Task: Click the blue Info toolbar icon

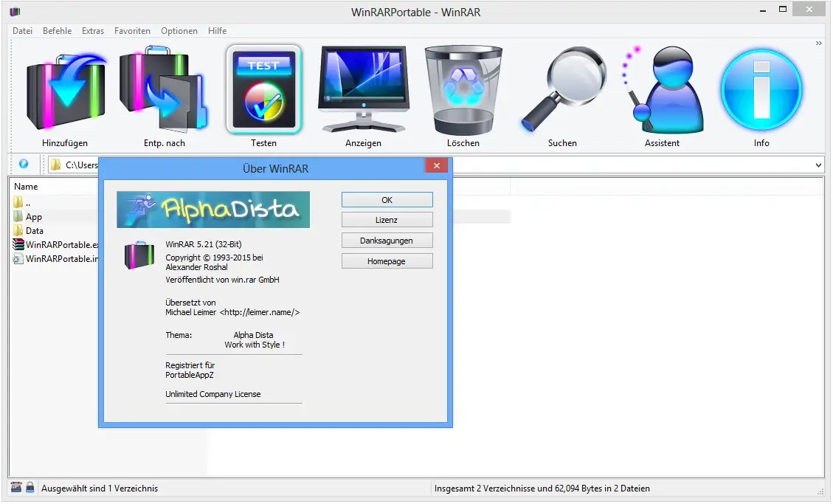Action: tap(761, 90)
